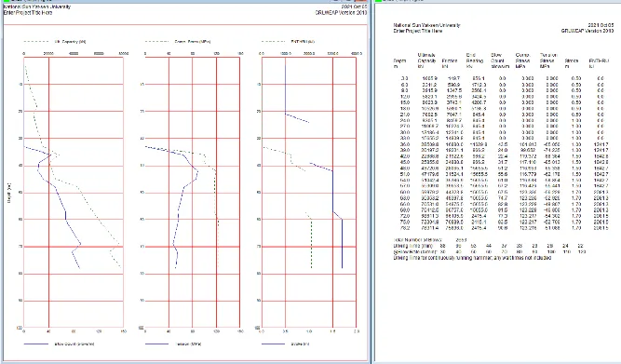The width and height of the screenshot is (621, 364).
Task: Click the Ult. Capacity legend above left chart
Action: coord(70,42)
